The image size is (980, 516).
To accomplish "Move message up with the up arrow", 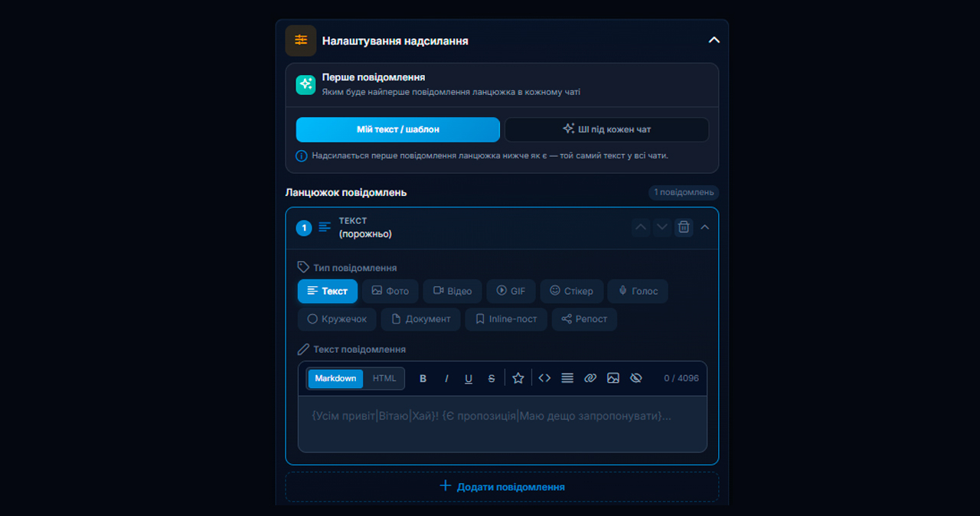I will point(642,227).
